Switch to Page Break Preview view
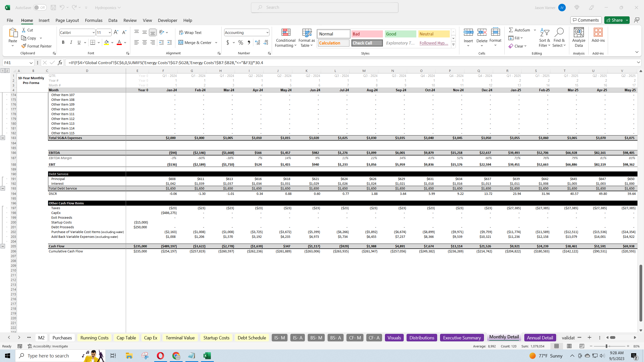 coord(582,346)
